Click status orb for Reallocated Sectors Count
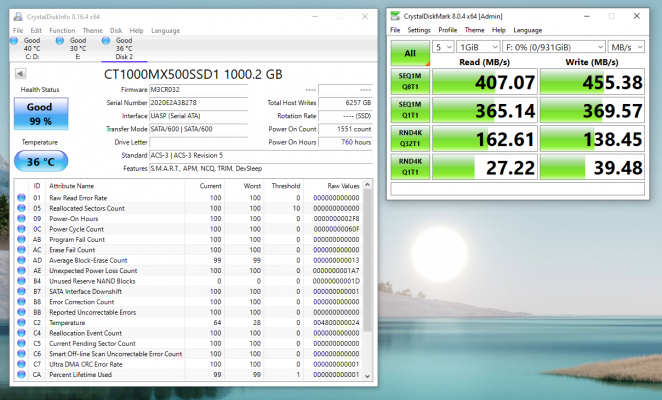The width and height of the screenshot is (662, 400). pos(21,208)
